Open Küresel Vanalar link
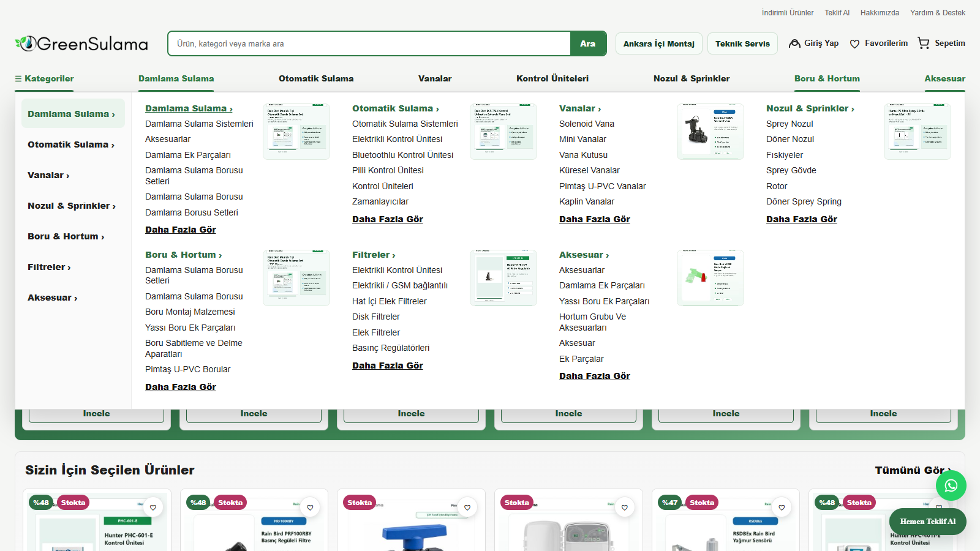 589,170
